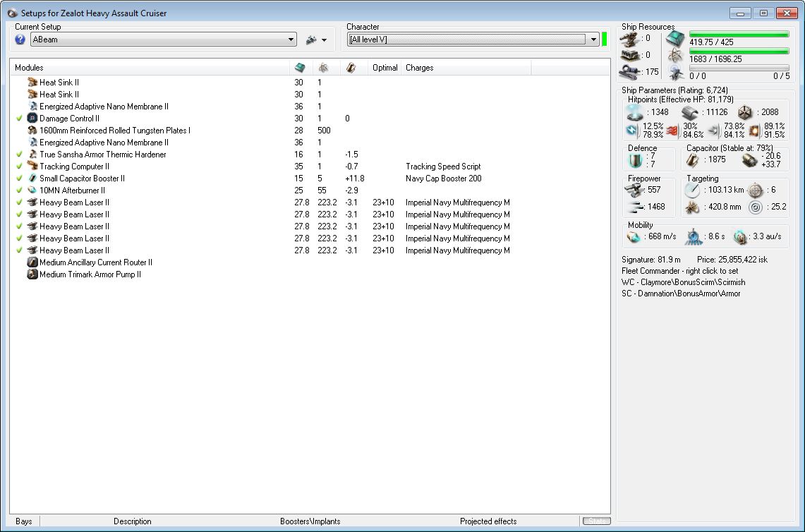Open the Character All level V dropdown

point(473,40)
